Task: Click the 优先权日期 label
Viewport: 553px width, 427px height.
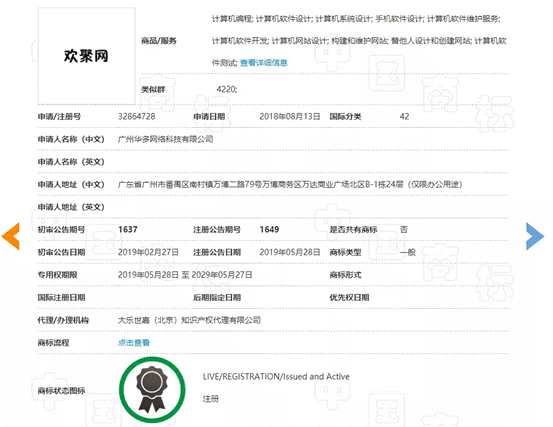Action: click(x=349, y=297)
